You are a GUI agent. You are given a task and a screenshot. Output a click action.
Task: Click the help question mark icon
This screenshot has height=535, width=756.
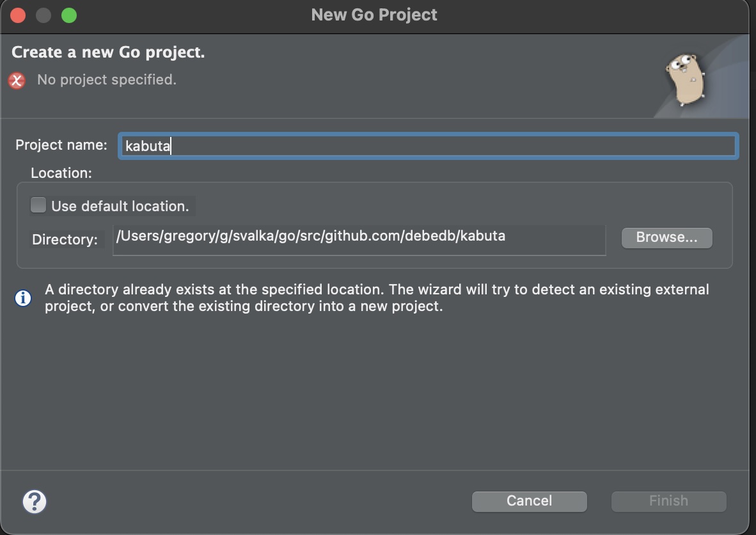(x=35, y=502)
